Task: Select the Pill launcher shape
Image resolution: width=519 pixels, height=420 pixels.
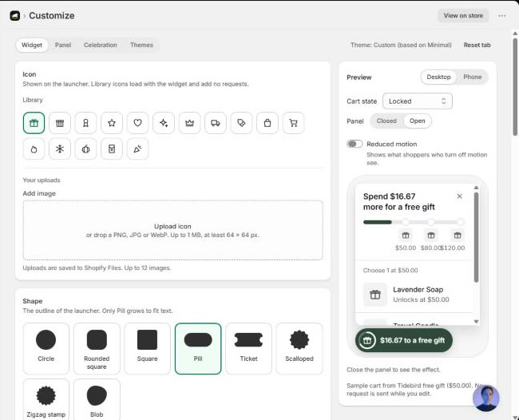Action: [198, 349]
